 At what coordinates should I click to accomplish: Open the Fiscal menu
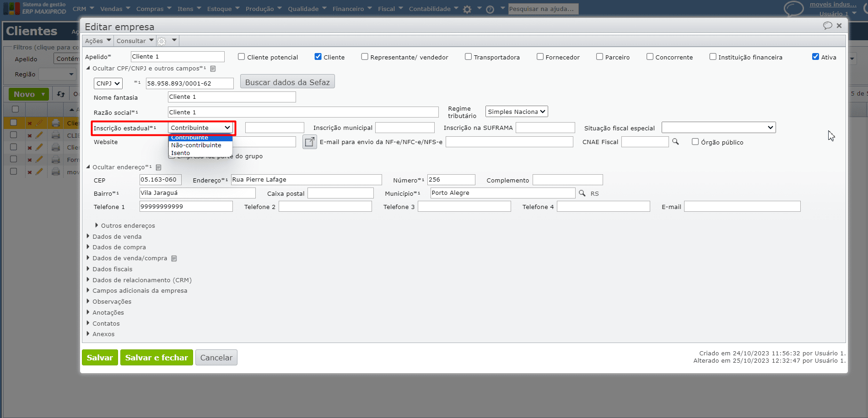(x=390, y=9)
